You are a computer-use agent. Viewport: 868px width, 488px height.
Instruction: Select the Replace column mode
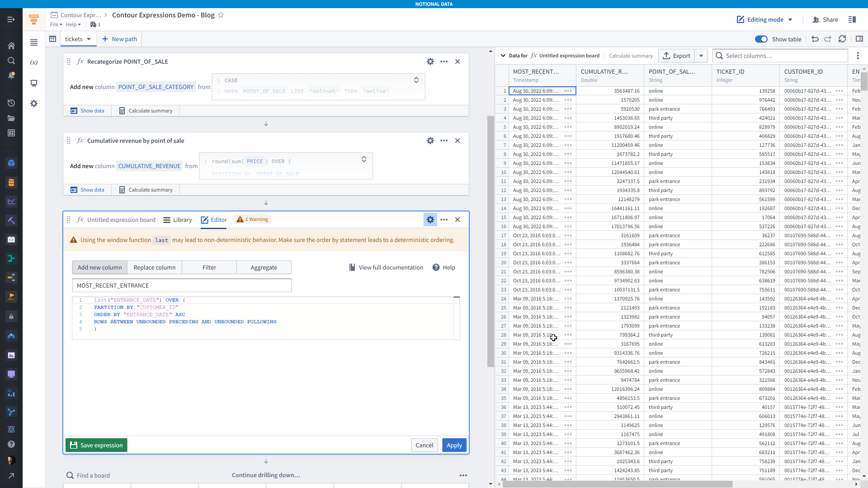tap(155, 267)
